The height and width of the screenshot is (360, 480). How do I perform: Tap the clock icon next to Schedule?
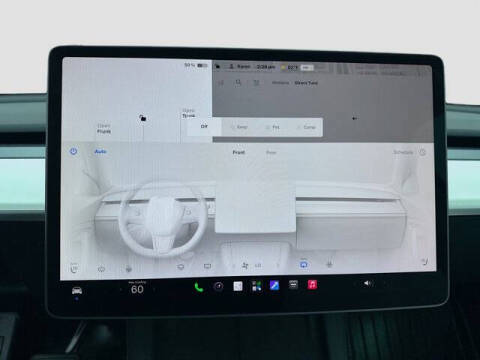point(422,152)
